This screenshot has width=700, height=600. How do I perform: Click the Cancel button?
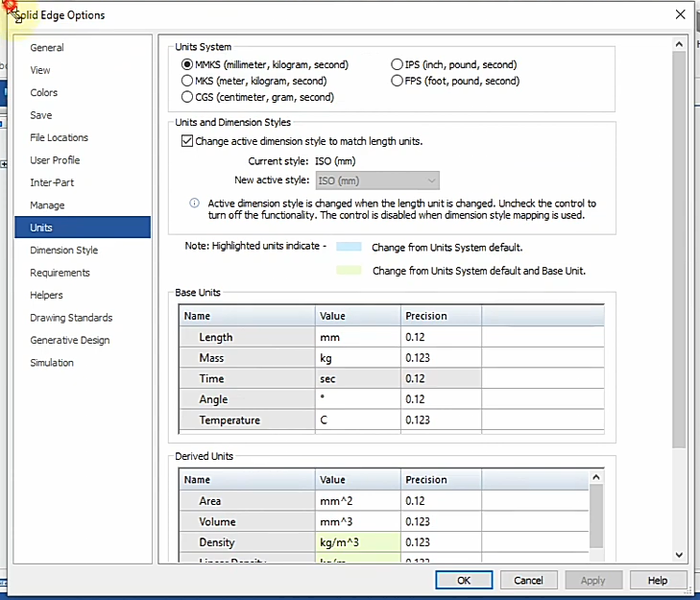528,580
